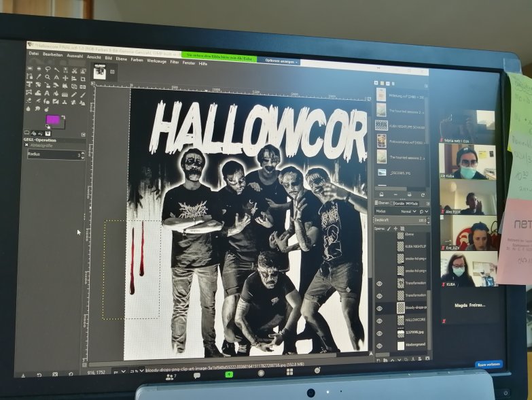Screen dimensions: 532x400
Task: Select the Paths tool
Action: tap(29, 76)
